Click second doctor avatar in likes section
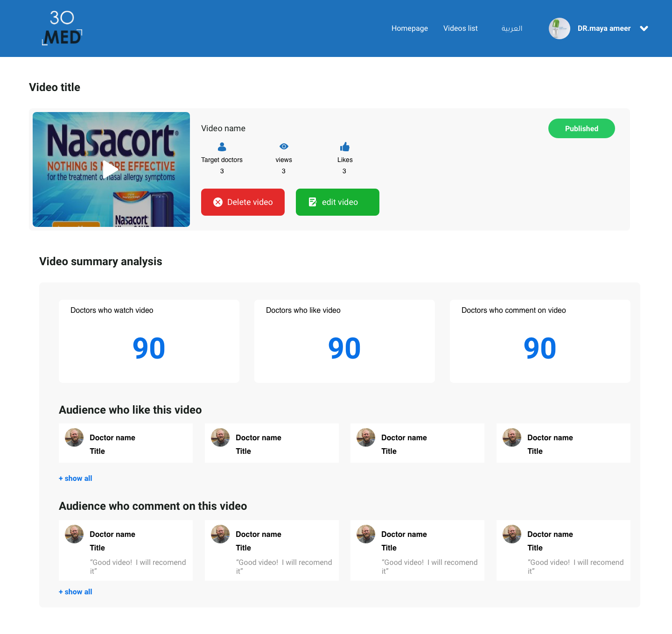The width and height of the screenshot is (672, 634). point(220,437)
